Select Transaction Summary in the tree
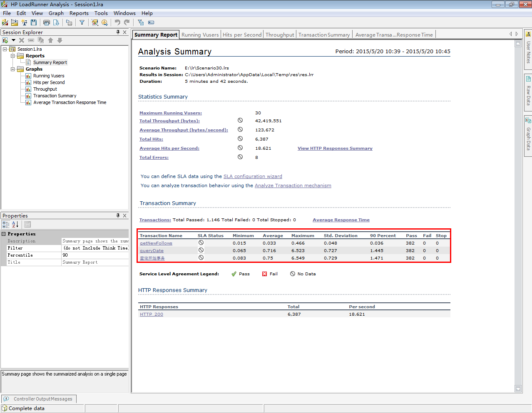This screenshot has width=532, height=413. tap(55, 96)
